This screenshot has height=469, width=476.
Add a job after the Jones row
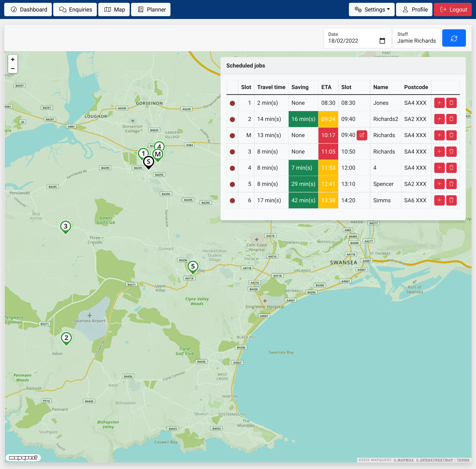(439, 103)
